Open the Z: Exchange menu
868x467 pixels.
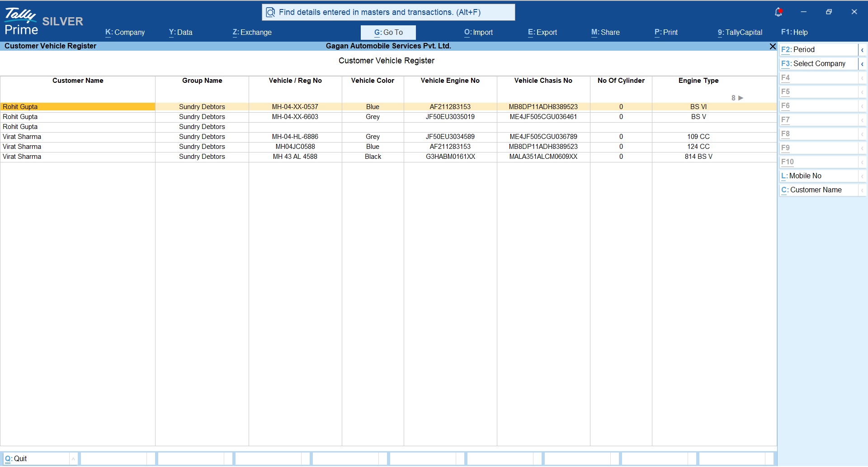(252, 33)
